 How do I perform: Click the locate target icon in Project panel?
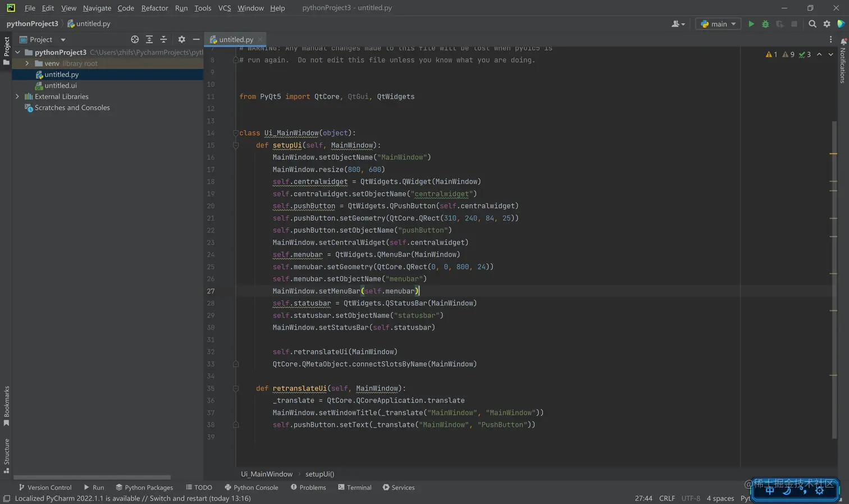[135, 40]
